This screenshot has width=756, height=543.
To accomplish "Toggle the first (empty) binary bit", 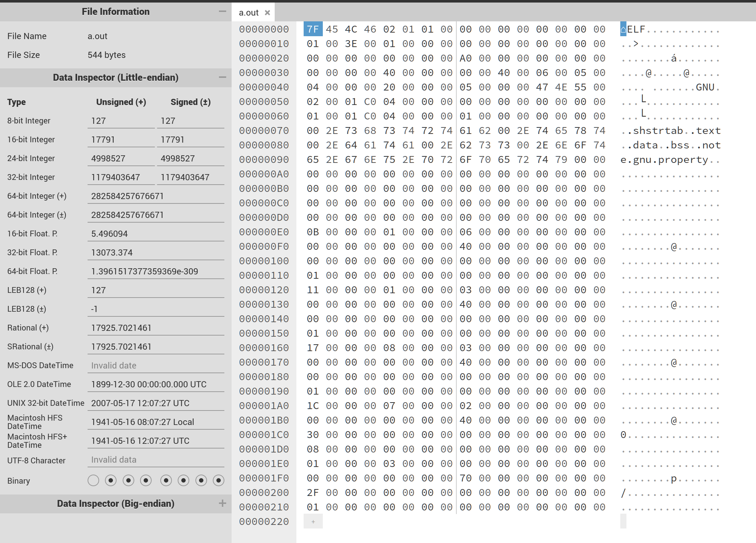I will coord(93,480).
